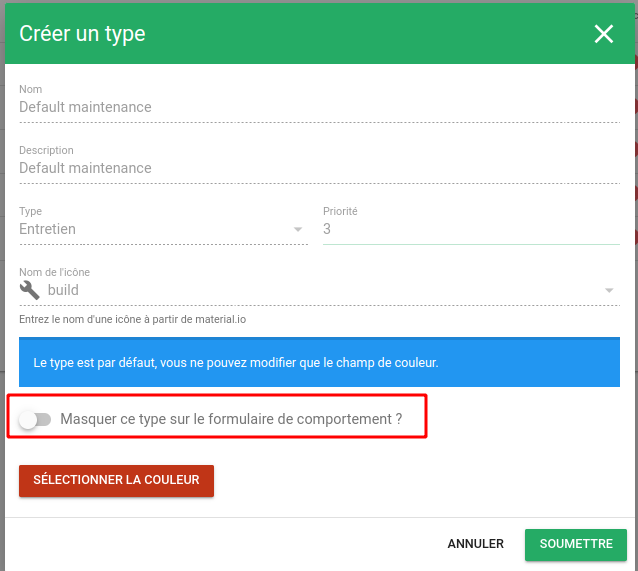Click the Masquer ce type label text
638x571 pixels.
click(231, 419)
